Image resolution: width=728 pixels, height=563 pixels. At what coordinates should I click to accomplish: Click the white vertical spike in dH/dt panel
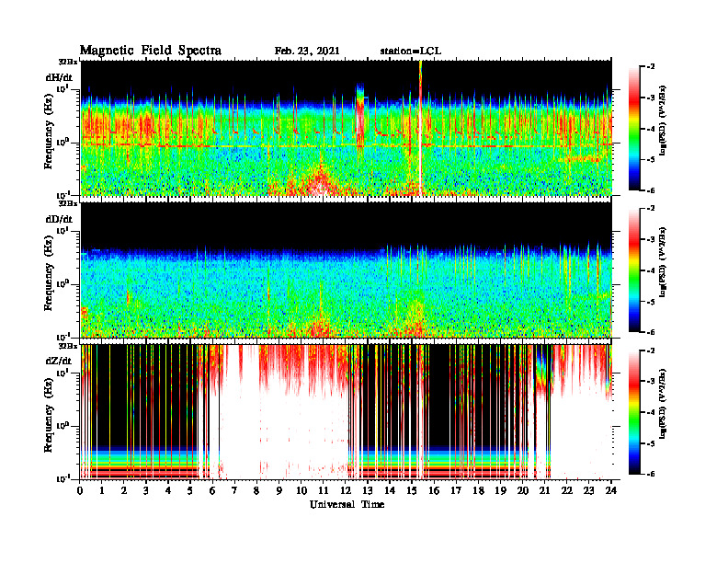pyautogui.click(x=421, y=128)
